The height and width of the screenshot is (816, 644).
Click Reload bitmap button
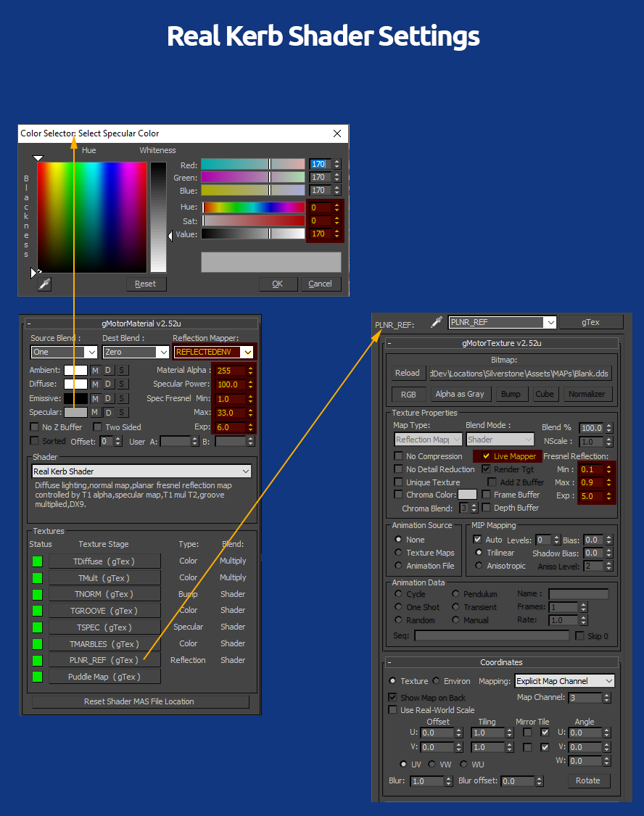408,373
